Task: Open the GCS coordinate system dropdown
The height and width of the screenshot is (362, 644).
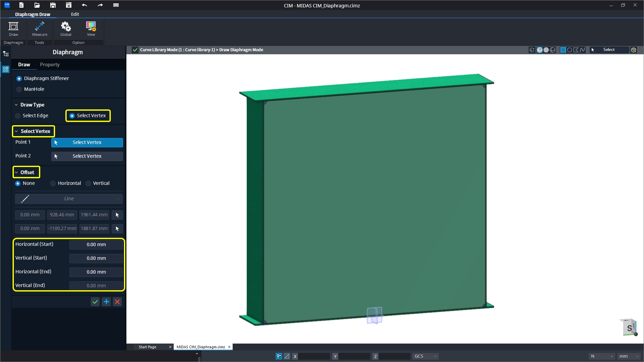Action: [425, 356]
